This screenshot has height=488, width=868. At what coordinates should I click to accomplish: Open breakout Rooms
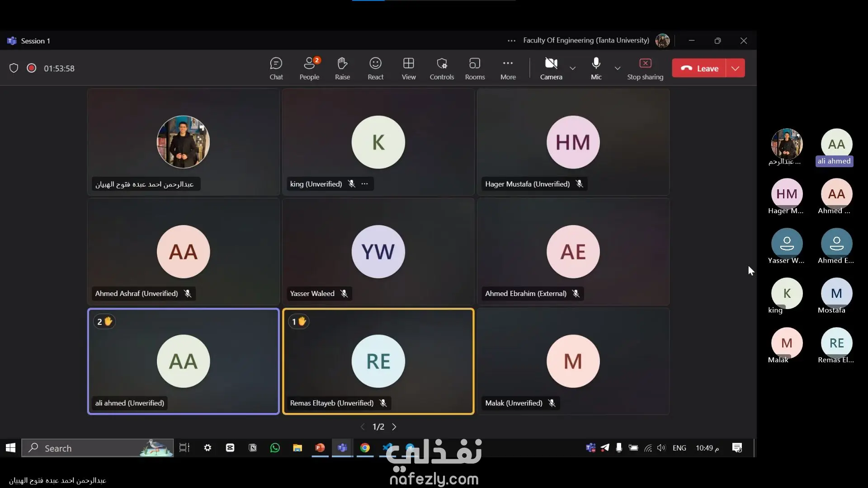(x=475, y=68)
